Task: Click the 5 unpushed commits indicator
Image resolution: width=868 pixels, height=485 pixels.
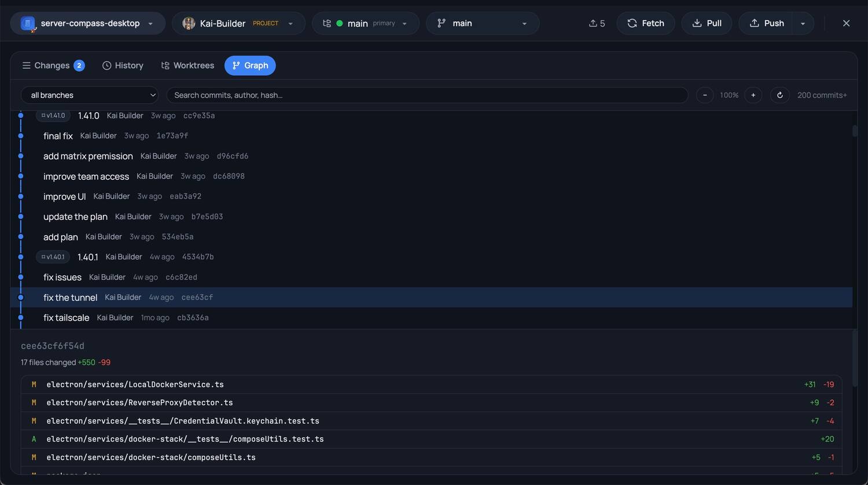Action: coord(597,23)
